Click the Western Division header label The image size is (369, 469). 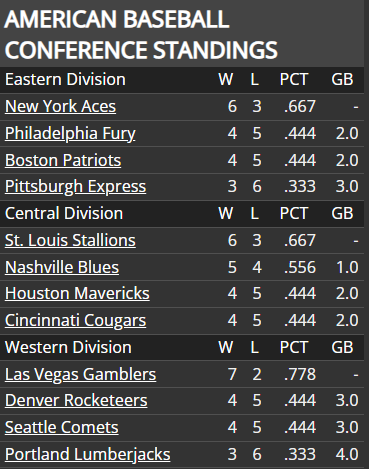[68, 347]
